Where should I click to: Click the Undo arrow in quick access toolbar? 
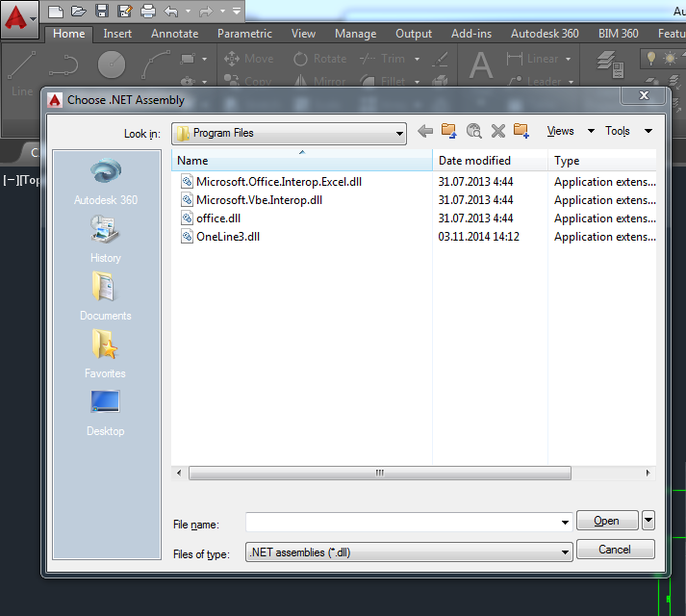click(171, 11)
